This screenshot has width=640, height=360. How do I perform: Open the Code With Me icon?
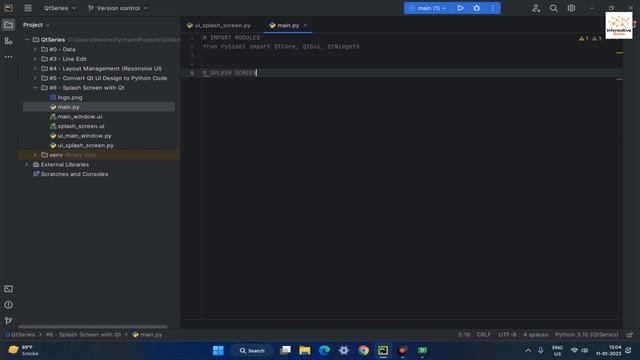(536, 8)
